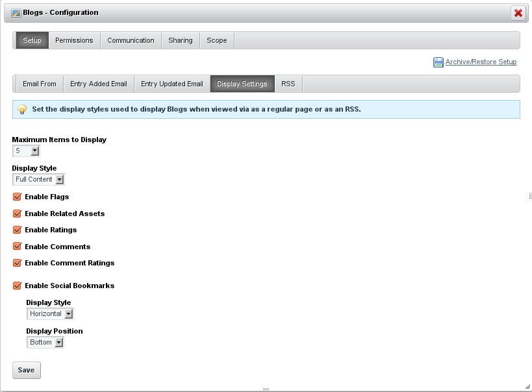Open Entry Added Email sub-tab
Viewport: 532px width, 392px height.
point(99,84)
